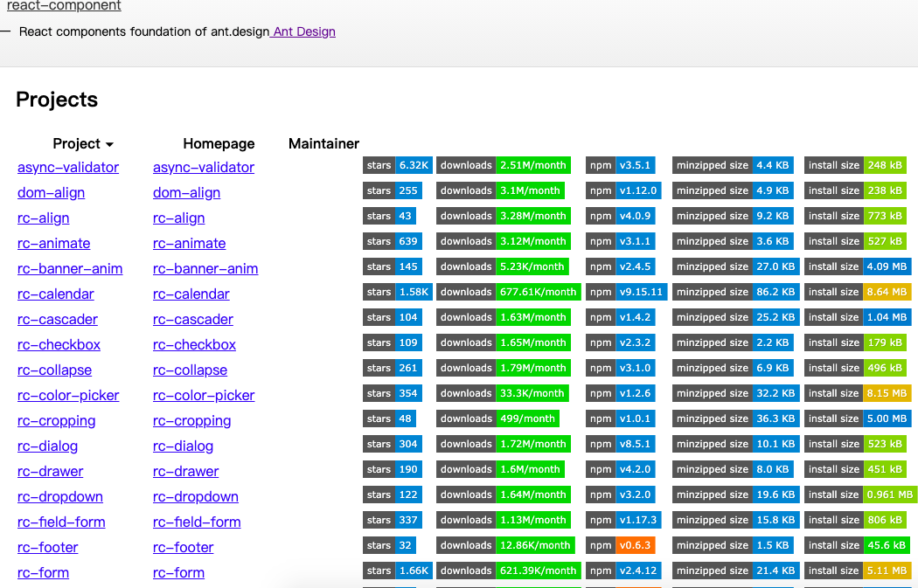
Task: Open the react-component link at top
Action: [x=64, y=6]
